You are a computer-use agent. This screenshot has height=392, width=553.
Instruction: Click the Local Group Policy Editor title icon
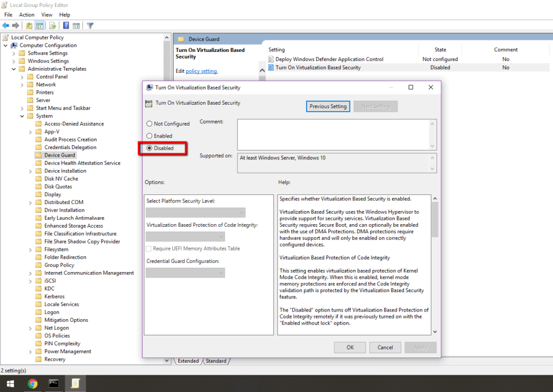click(4, 5)
